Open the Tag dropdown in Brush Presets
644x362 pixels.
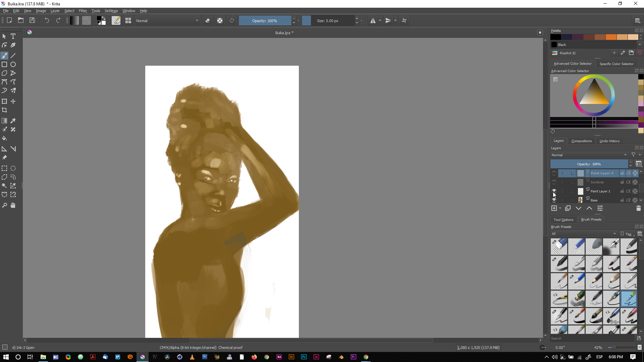click(x=627, y=234)
